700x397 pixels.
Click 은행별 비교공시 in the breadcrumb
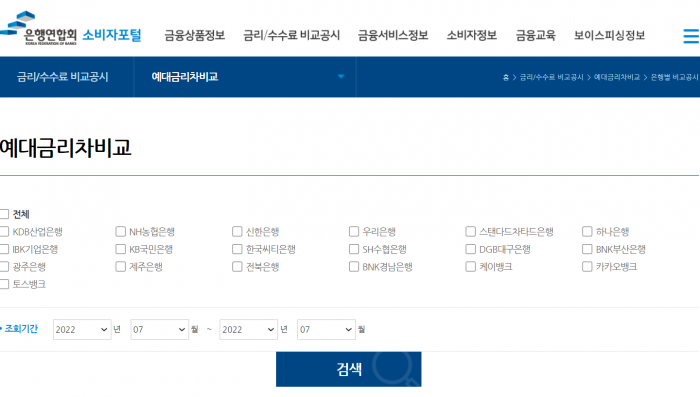point(675,77)
